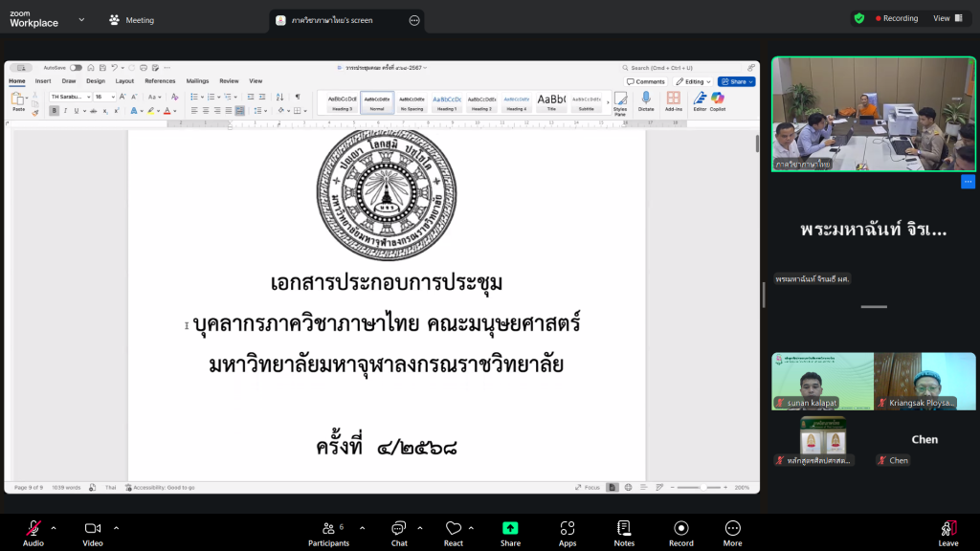The width and height of the screenshot is (980, 551).
Task: Open Zoom Notes in the meeting toolbar
Action: pos(624,534)
